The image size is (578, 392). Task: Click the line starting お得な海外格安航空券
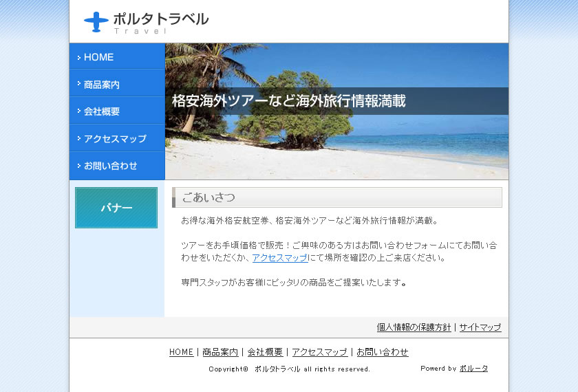pos(310,221)
